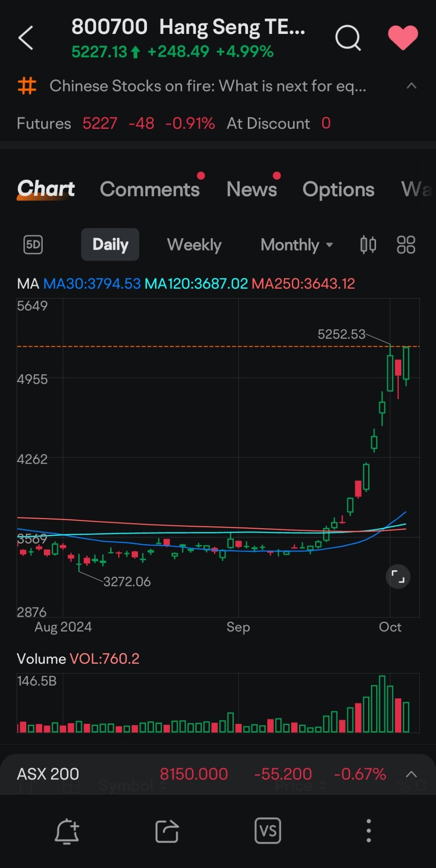This screenshot has width=436, height=868.
Task: Open the VS compare icon
Action: (x=268, y=831)
